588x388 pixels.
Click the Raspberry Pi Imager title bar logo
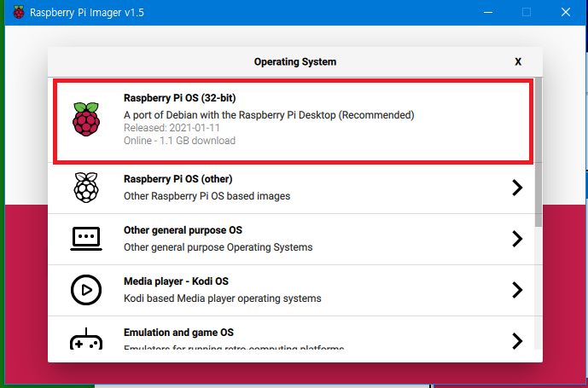point(19,13)
